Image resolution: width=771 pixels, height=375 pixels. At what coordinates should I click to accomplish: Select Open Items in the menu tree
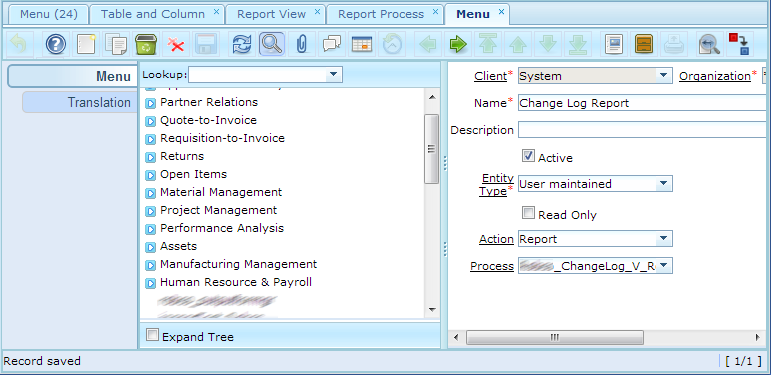click(x=193, y=174)
